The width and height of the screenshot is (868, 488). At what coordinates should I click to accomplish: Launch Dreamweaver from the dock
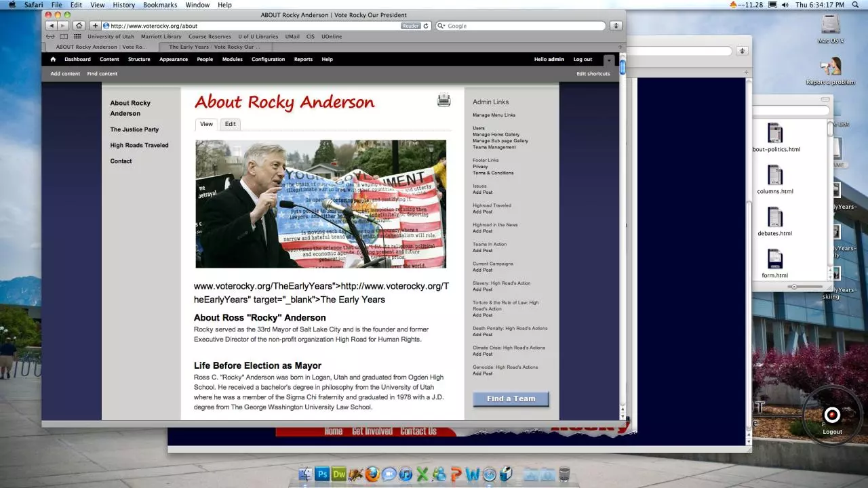339,474
